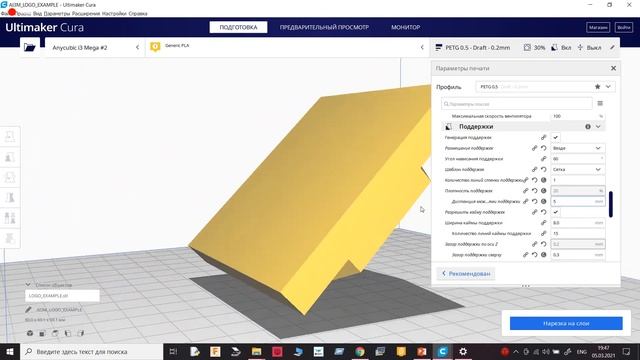Switch to right side view icon

(x=81, y=333)
